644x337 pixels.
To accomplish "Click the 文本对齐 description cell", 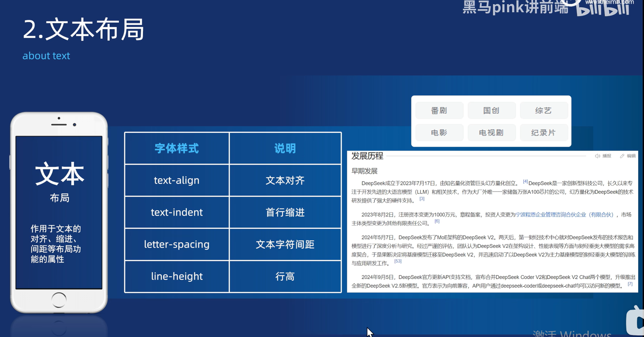I will [285, 180].
